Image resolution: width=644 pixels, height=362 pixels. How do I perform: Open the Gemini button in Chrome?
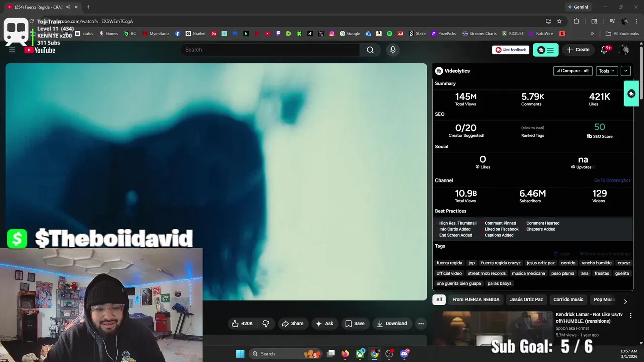click(577, 7)
